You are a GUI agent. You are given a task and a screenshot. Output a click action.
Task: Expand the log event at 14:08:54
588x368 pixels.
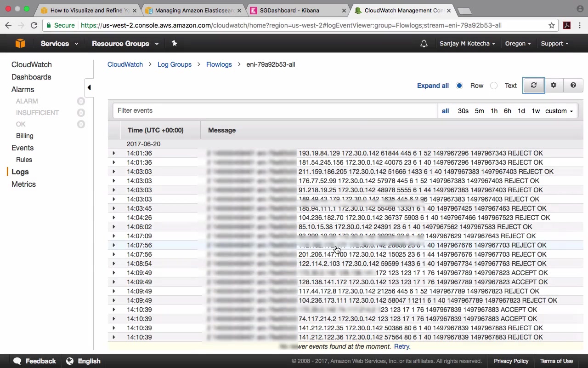[114, 264]
